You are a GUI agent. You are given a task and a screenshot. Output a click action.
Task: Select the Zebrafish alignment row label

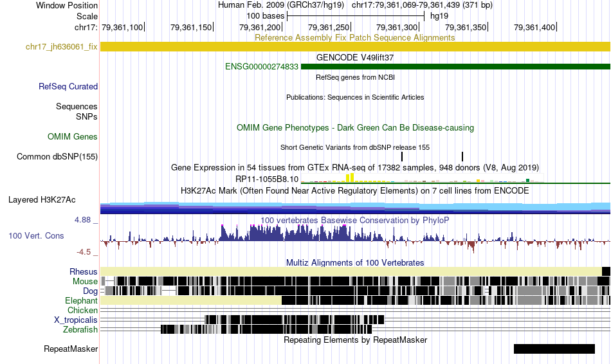tap(80, 329)
